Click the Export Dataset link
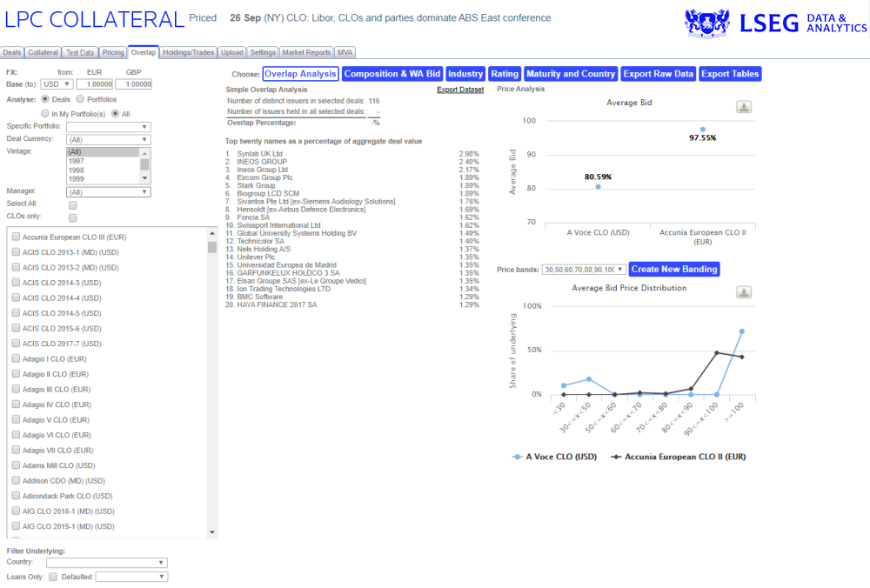 (459, 90)
